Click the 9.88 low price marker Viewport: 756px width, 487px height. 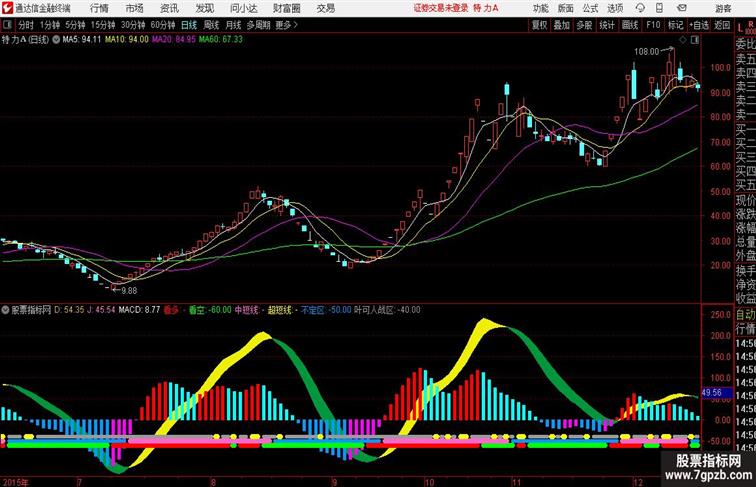[x=129, y=291]
